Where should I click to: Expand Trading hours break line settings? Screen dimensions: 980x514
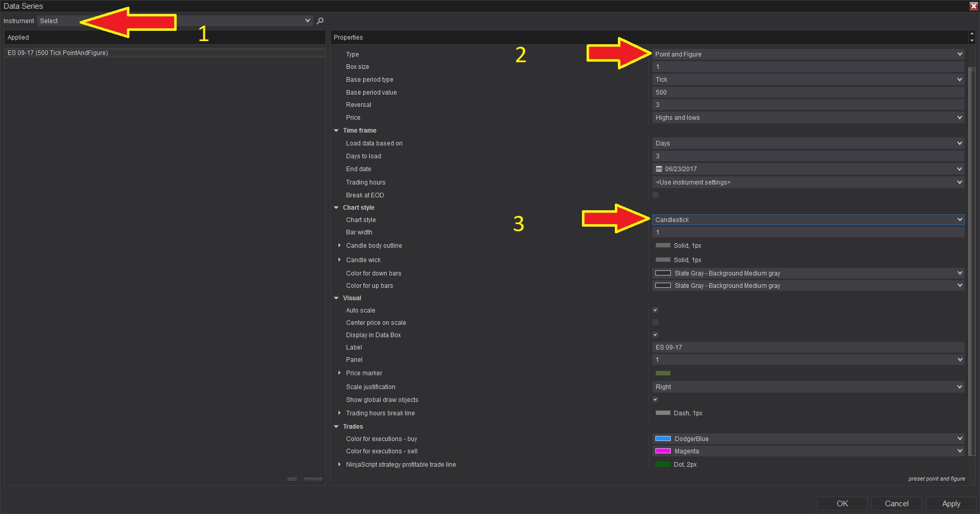340,413
